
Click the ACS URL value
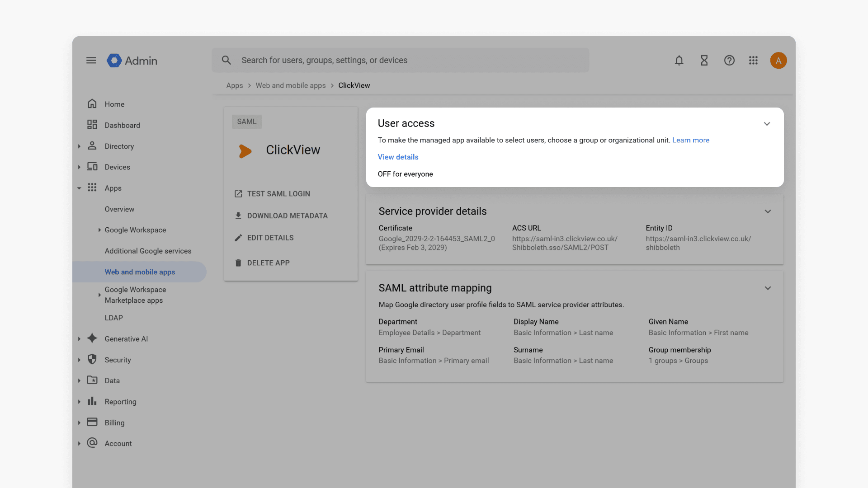click(x=565, y=243)
